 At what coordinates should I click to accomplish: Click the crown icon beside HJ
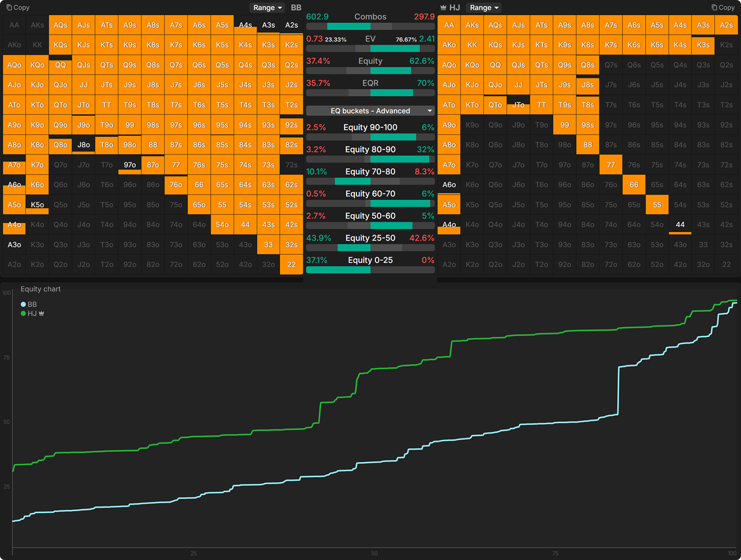tap(444, 7)
